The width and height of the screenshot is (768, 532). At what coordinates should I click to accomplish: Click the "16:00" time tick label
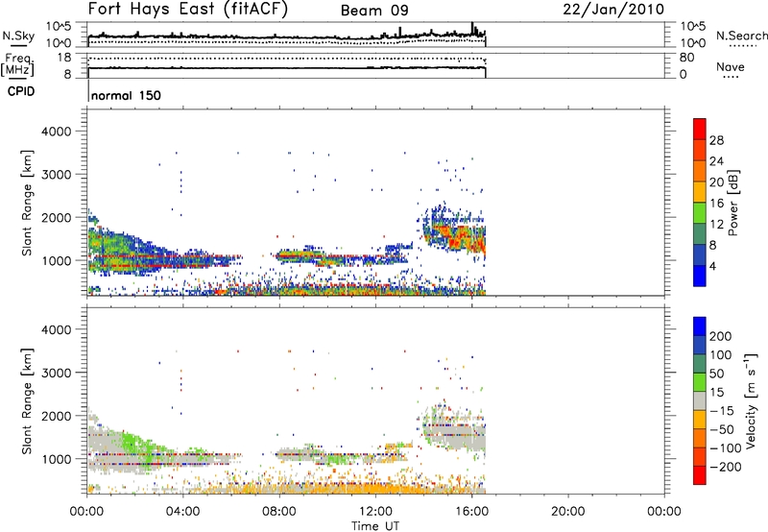tap(471, 512)
